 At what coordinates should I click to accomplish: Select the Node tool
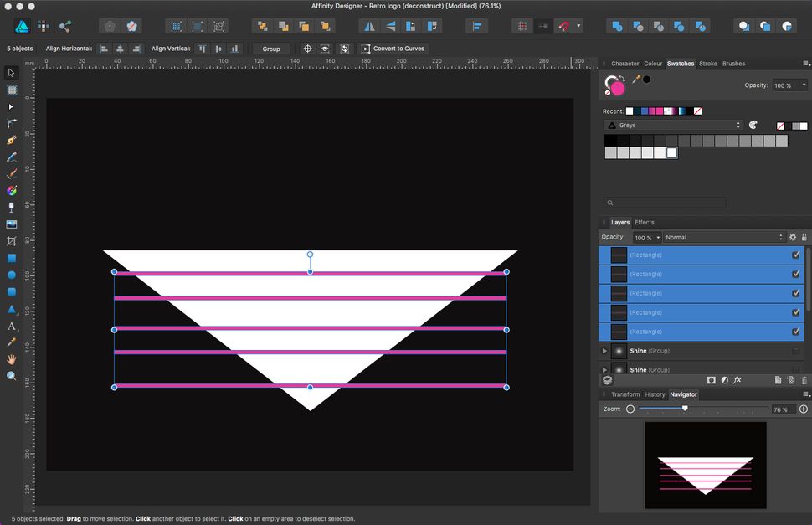point(11,106)
